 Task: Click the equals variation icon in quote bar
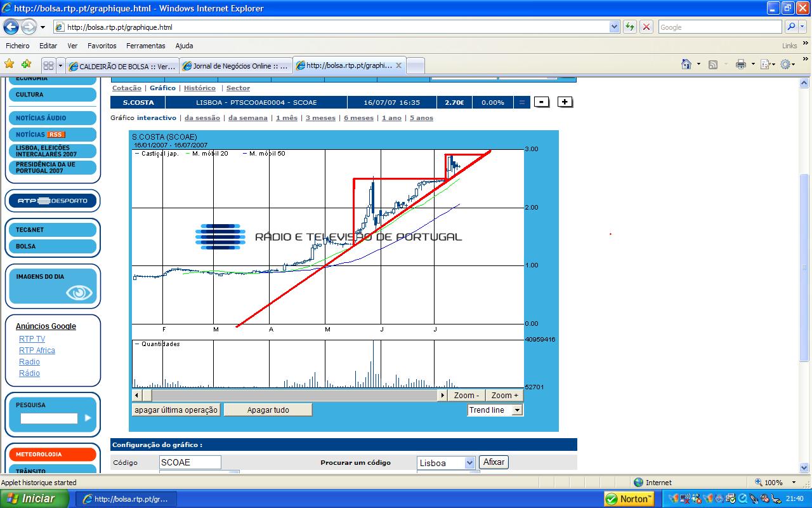click(x=522, y=102)
